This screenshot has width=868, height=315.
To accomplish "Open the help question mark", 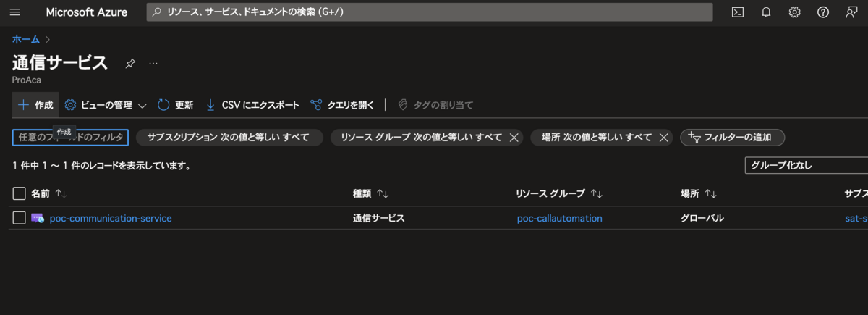I will click(x=822, y=12).
